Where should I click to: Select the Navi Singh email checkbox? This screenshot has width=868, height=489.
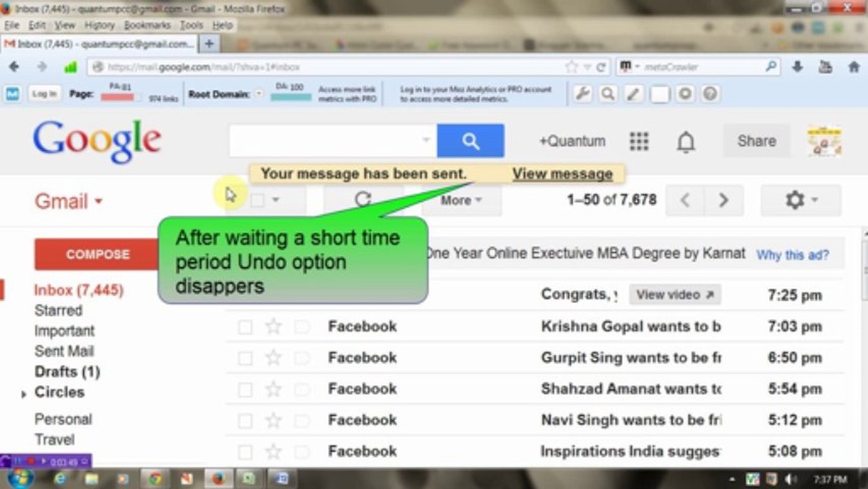(245, 421)
